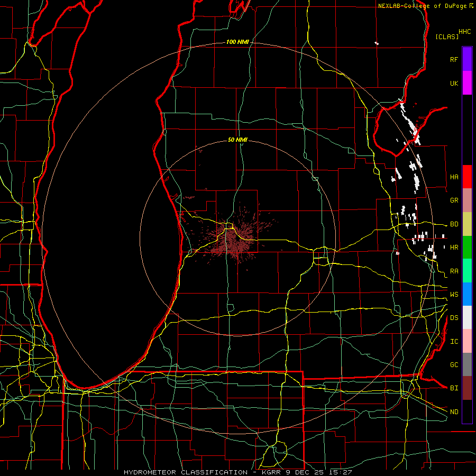476x476 pixels.
Task: Click the brown echo cluster at radar center
Action: click(x=235, y=240)
